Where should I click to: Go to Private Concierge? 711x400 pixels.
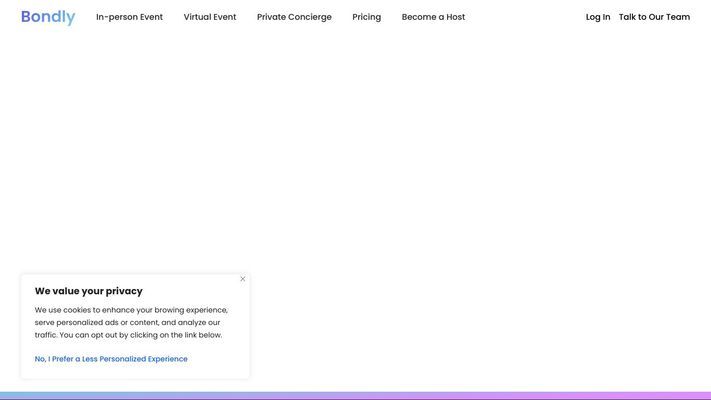point(294,17)
